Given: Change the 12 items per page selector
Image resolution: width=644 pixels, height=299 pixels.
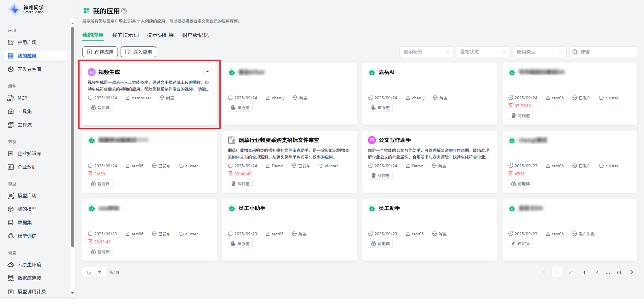Looking at the screenshot, I should coord(94,272).
